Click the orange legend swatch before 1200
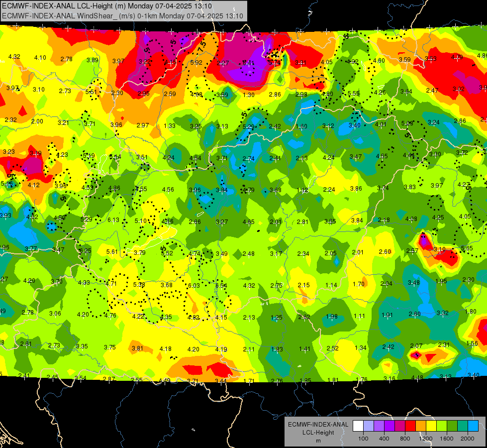This screenshot has width=487, height=448. click(x=421, y=426)
